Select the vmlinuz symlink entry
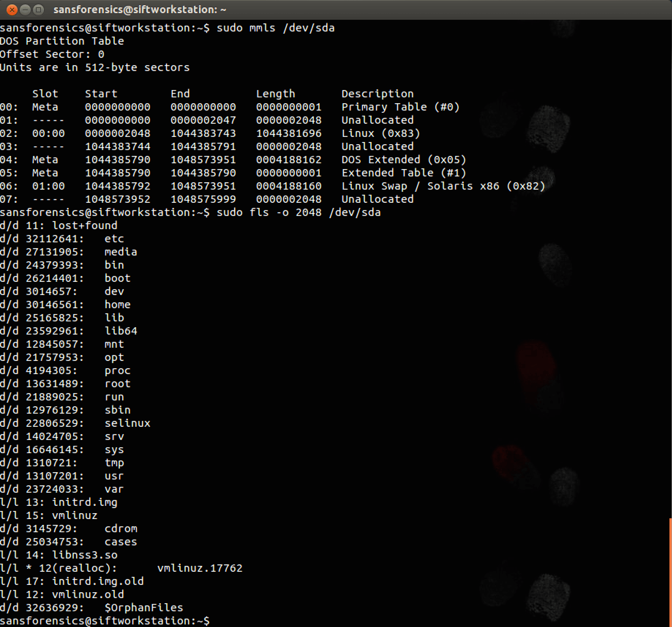This screenshot has height=627, width=672. pyautogui.click(x=77, y=515)
